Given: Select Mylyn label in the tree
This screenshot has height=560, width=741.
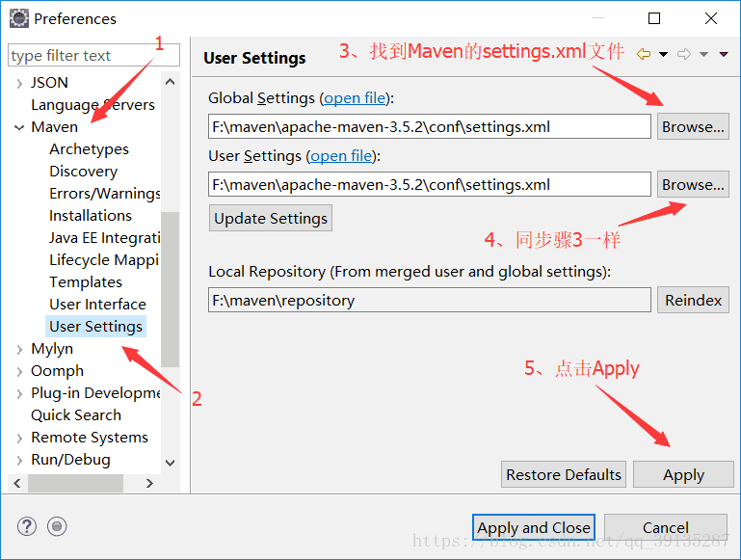Looking at the screenshot, I should [52, 349].
